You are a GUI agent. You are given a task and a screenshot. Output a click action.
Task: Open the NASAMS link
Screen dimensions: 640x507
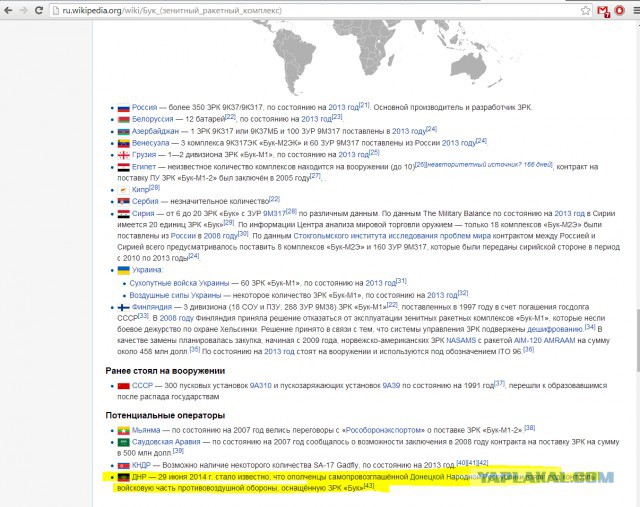click(x=461, y=340)
